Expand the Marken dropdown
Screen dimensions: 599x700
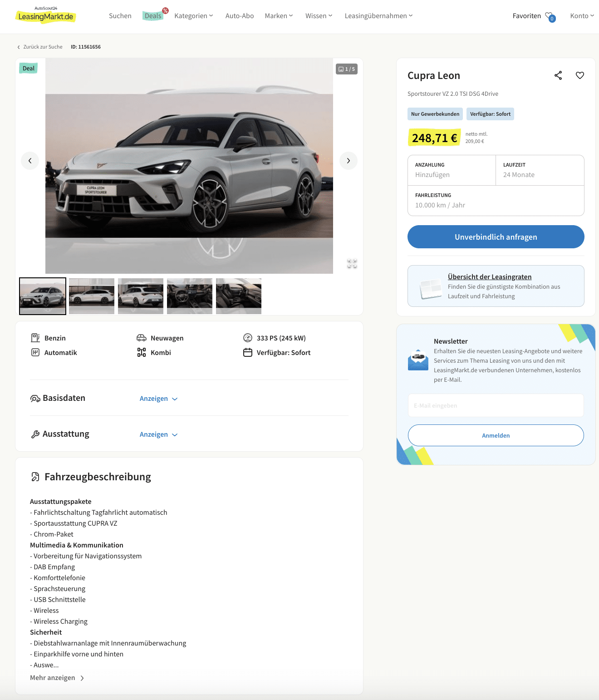pyautogui.click(x=279, y=16)
